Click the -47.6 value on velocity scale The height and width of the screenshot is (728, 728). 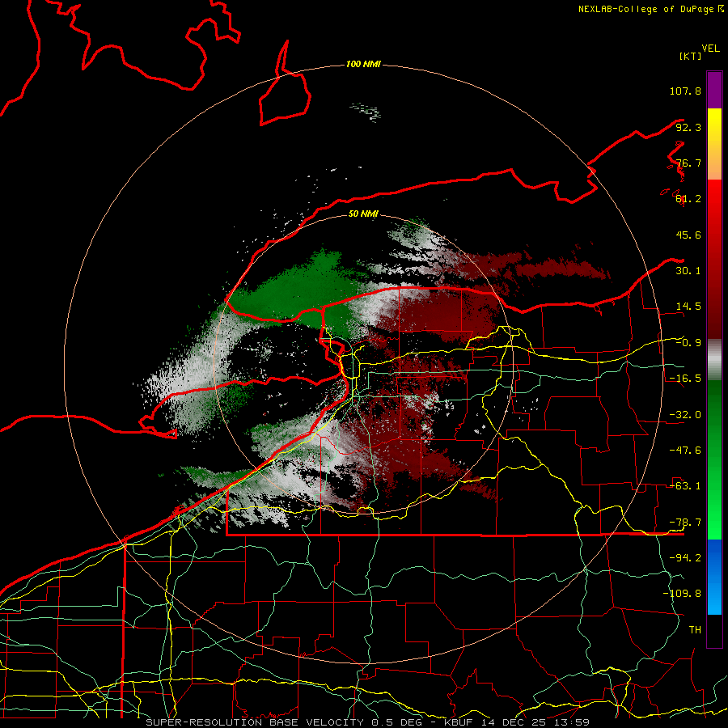click(x=685, y=451)
